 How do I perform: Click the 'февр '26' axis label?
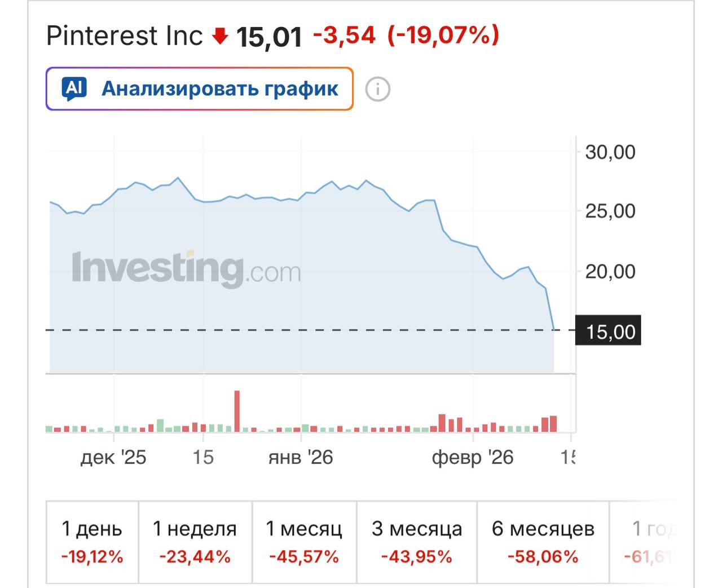pyautogui.click(x=474, y=458)
